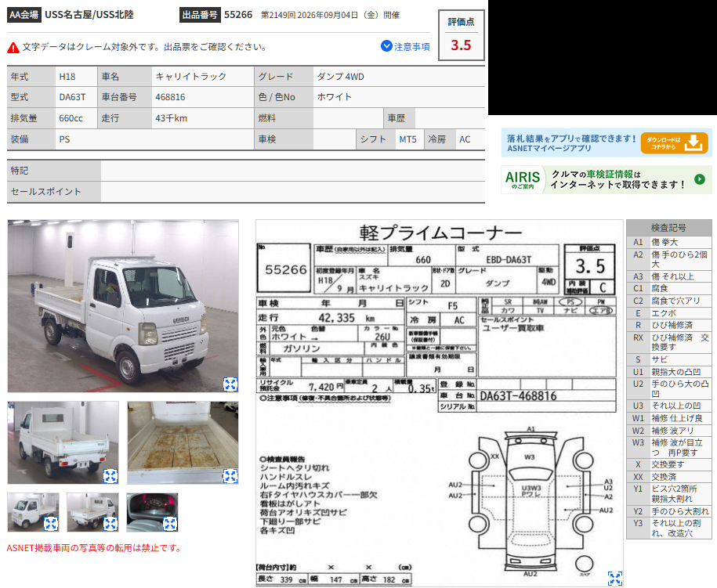Enlarge the small front-left truck thumbnail

point(51,524)
